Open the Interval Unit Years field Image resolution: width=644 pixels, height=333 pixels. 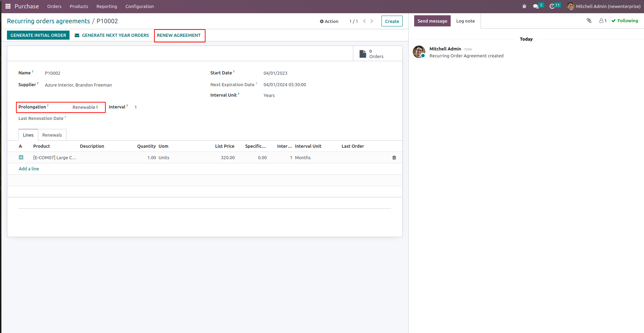(269, 96)
